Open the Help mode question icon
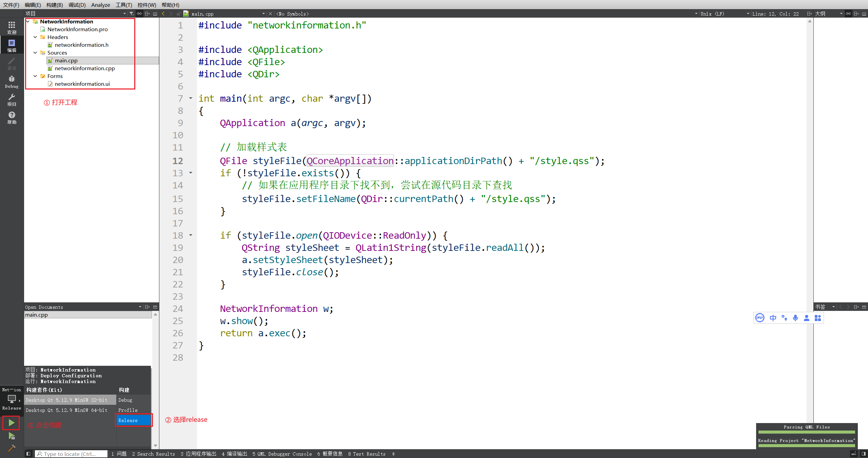The height and width of the screenshot is (458, 868). [x=12, y=117]
